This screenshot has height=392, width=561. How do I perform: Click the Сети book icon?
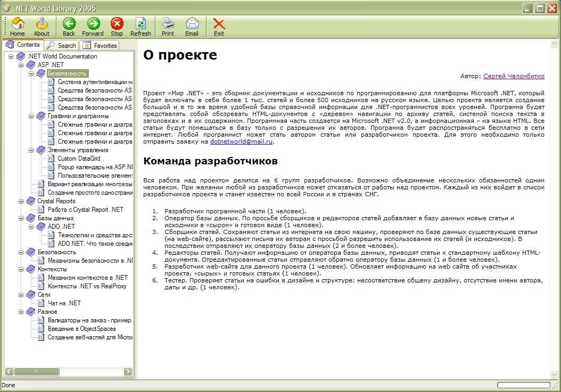(x=31, y=295)
